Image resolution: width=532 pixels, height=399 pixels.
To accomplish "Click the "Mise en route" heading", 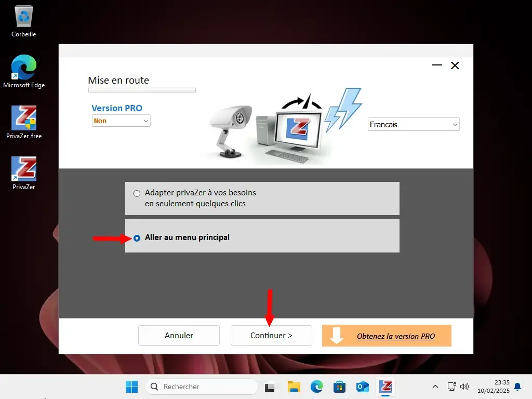I will click(x=118, y=81).
